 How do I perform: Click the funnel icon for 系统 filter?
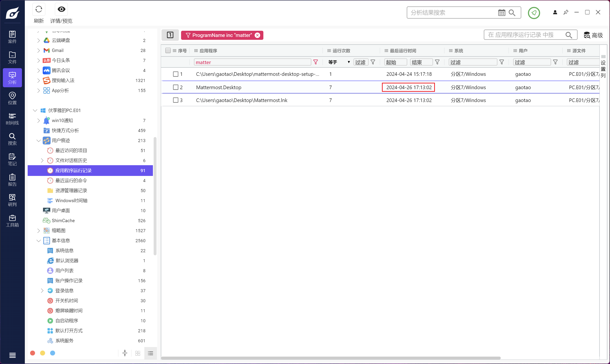coord(502,62)
